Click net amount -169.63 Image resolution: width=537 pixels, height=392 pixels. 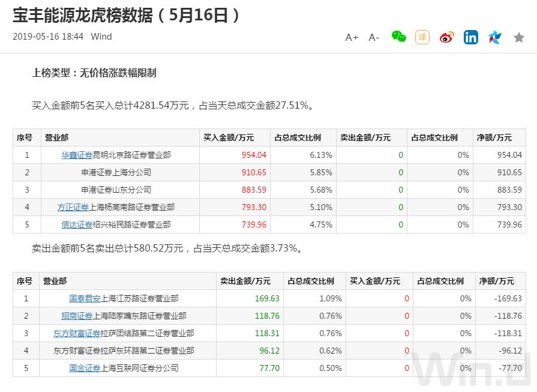click(x=508, y=298)
